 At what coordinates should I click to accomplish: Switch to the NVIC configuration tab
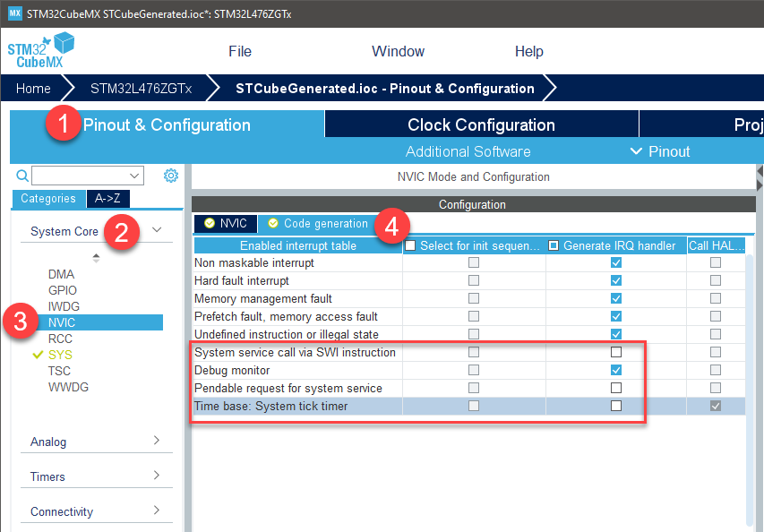click(226, 224)
